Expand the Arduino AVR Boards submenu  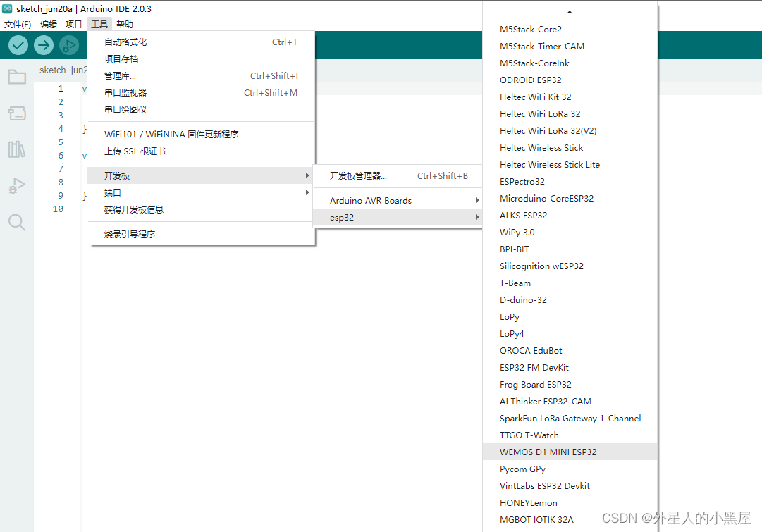click(x=398, y=200)
